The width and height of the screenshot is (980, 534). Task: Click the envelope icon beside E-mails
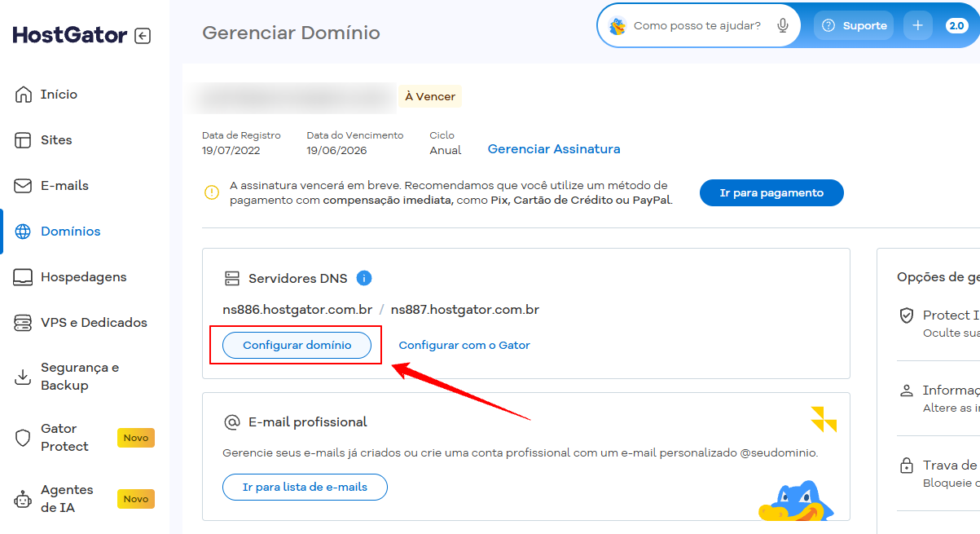[23, 186]
